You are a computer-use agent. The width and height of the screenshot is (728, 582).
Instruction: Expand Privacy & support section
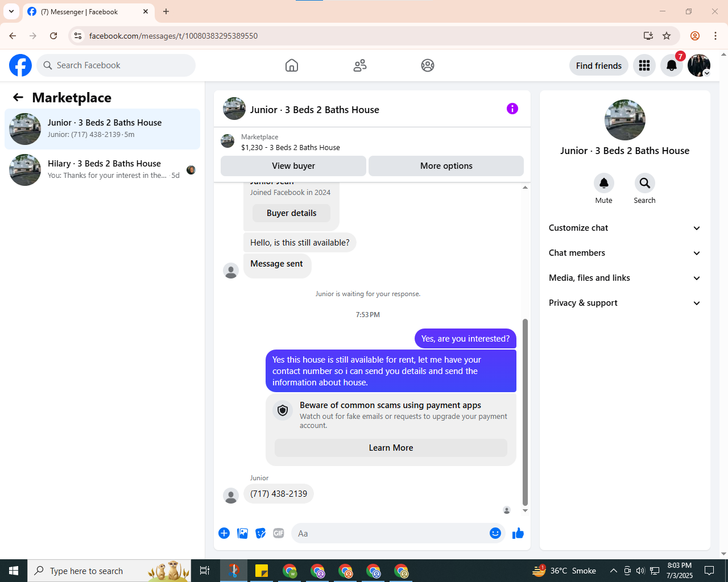[x=624, y=303]
